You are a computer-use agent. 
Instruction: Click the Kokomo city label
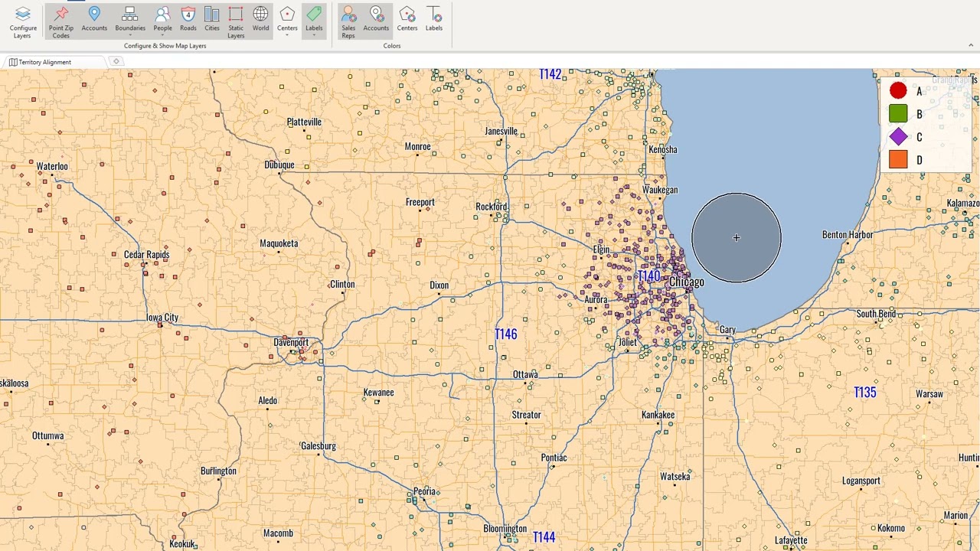[891, 528]
